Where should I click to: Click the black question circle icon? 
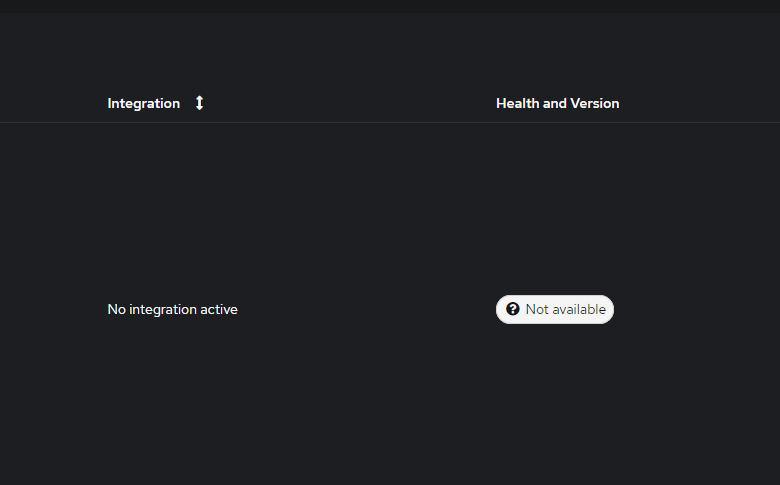[x=512, y=309]
